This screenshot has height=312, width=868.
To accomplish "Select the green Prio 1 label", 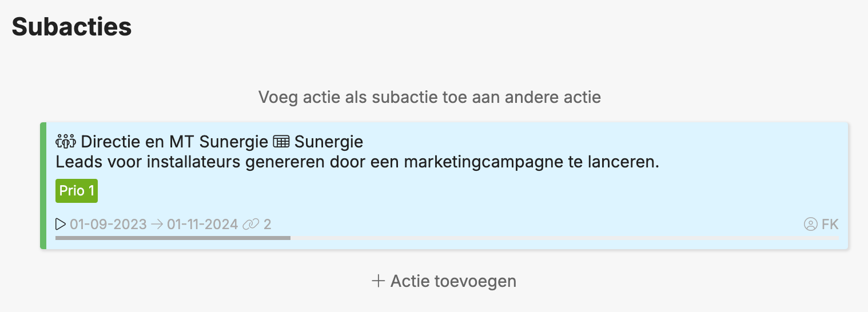I will tap(77, 190).
